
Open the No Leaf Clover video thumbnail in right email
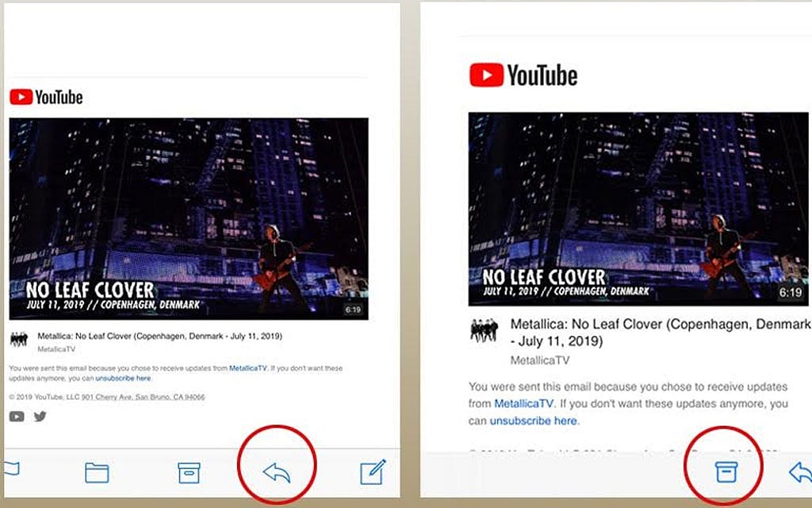(x=638, y=209)
